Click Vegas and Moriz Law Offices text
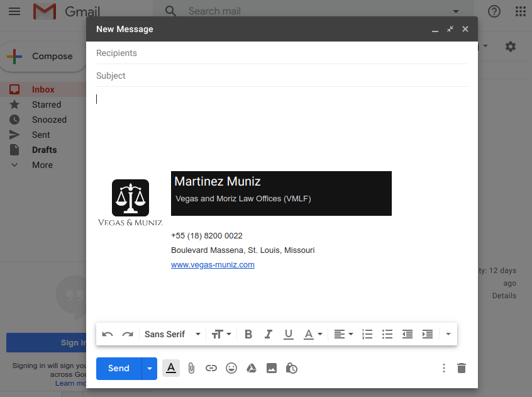The width and height of the screenshot is (532, 397). (243, 199)
